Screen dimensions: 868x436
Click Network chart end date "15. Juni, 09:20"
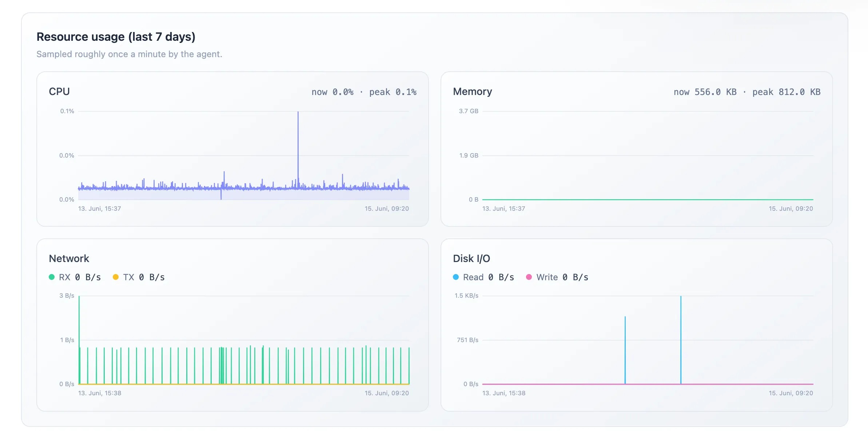[x=387, y=393]
